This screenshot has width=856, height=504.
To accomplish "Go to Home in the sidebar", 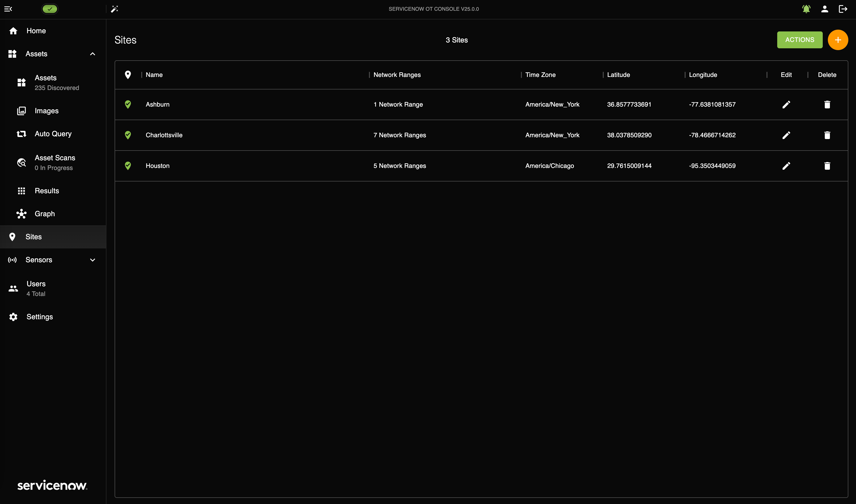I will coord(53,31).
